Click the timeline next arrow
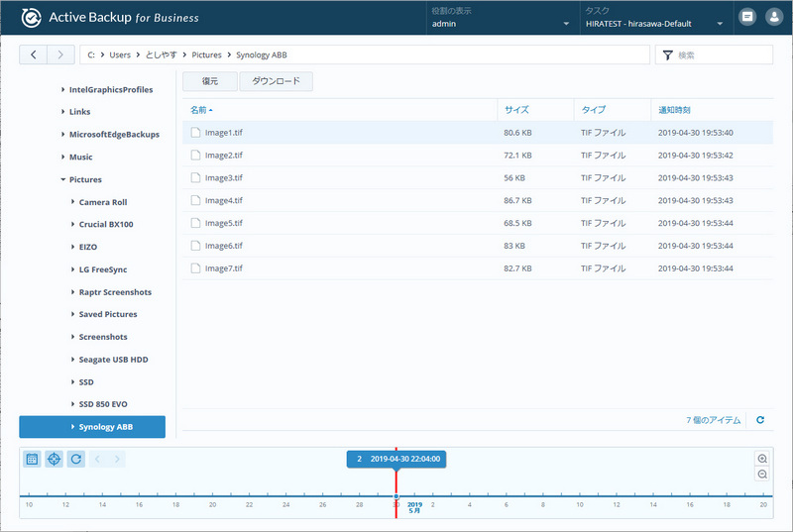793x532 pixels. [117, 460]
